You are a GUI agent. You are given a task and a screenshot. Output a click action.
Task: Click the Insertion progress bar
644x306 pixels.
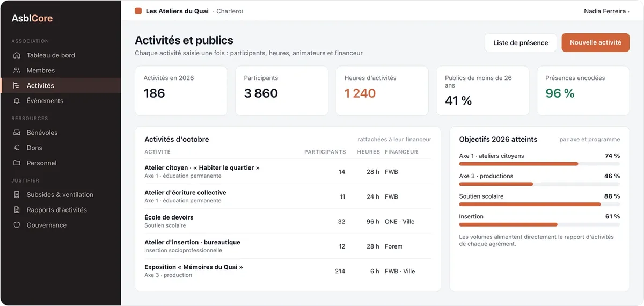[x=539, y=224]
